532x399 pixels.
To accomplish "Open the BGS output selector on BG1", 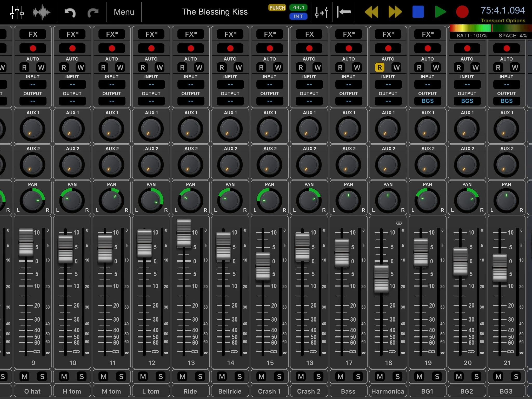I will [x=428, y=101].
